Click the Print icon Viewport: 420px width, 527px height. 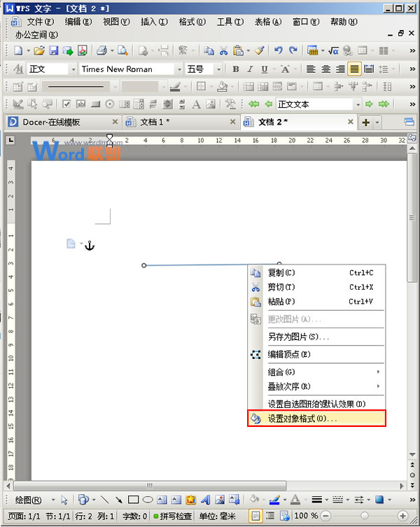point(101,50)
